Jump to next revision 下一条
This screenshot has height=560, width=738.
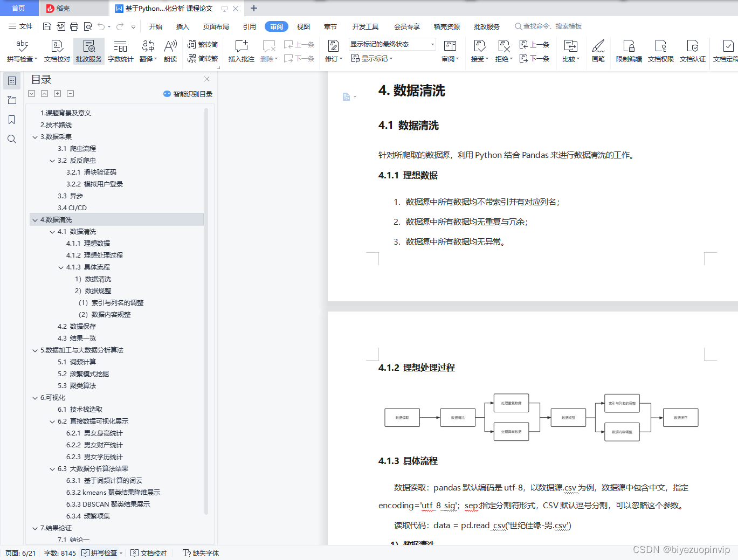(534, 58)
